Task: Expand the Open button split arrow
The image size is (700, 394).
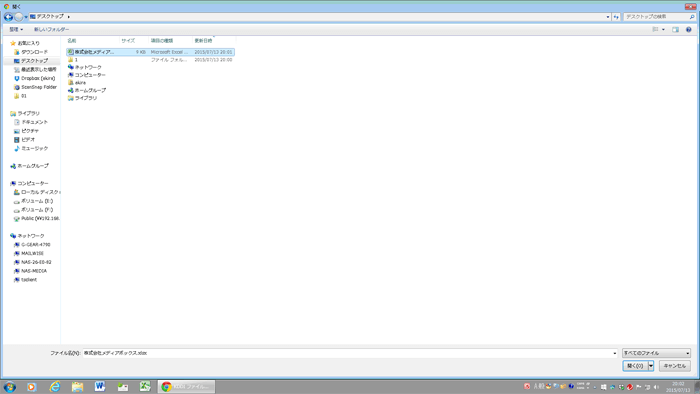Action: click(x=651, y=366)
